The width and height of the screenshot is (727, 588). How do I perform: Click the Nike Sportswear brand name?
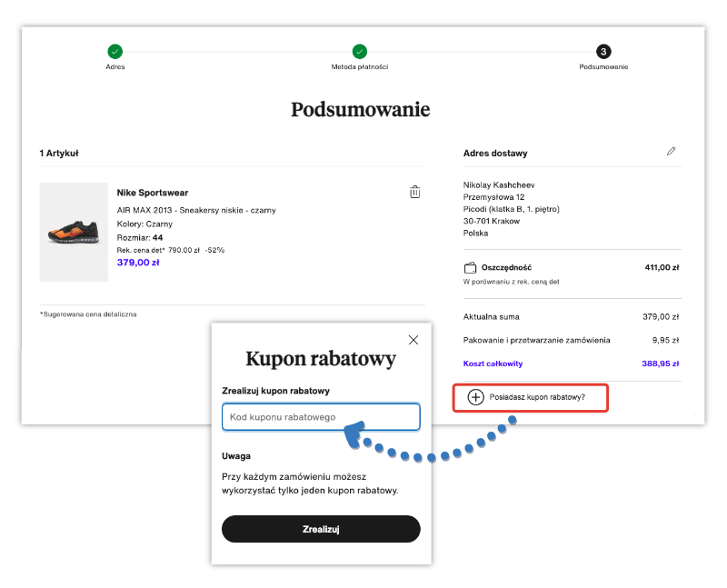pyautogui.click(x=152, y=192)
